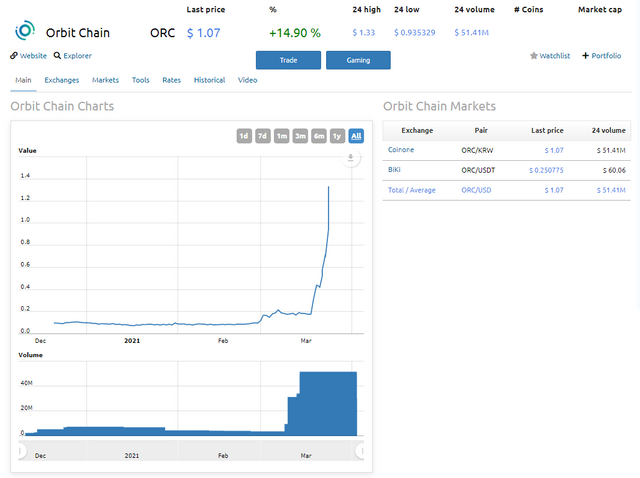This screenshot has height=478, width=640.
Task: Set chart range to 1d
Action: [244, 136]
